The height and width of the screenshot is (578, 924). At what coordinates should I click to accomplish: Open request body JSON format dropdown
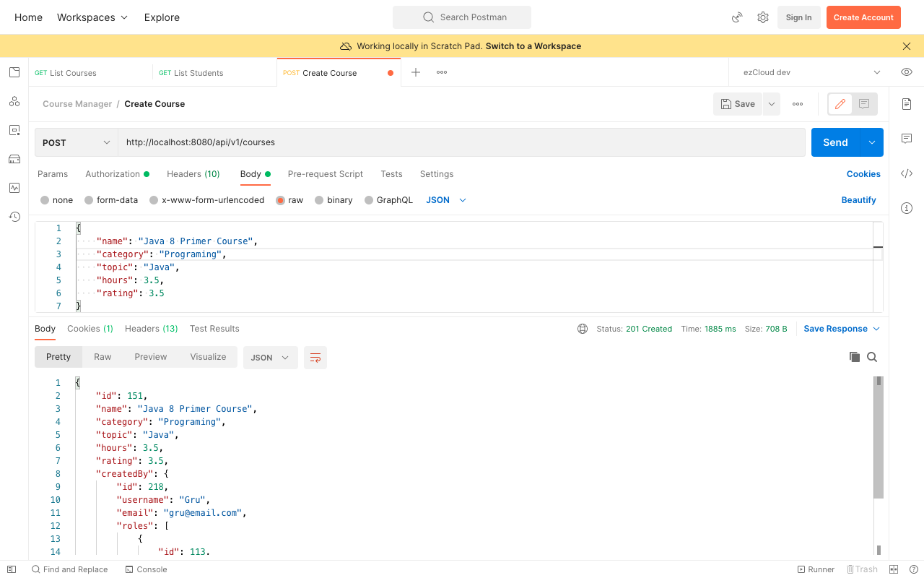point(446,200)
